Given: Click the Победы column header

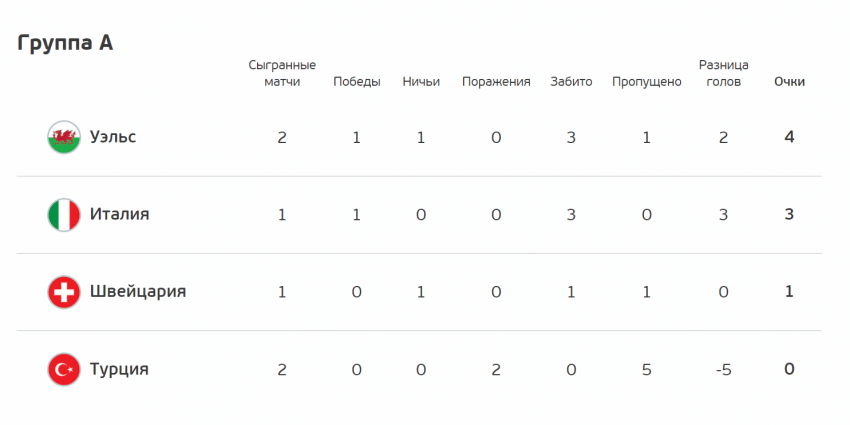Looking at the screenshot, I should (x=357, y=82).
